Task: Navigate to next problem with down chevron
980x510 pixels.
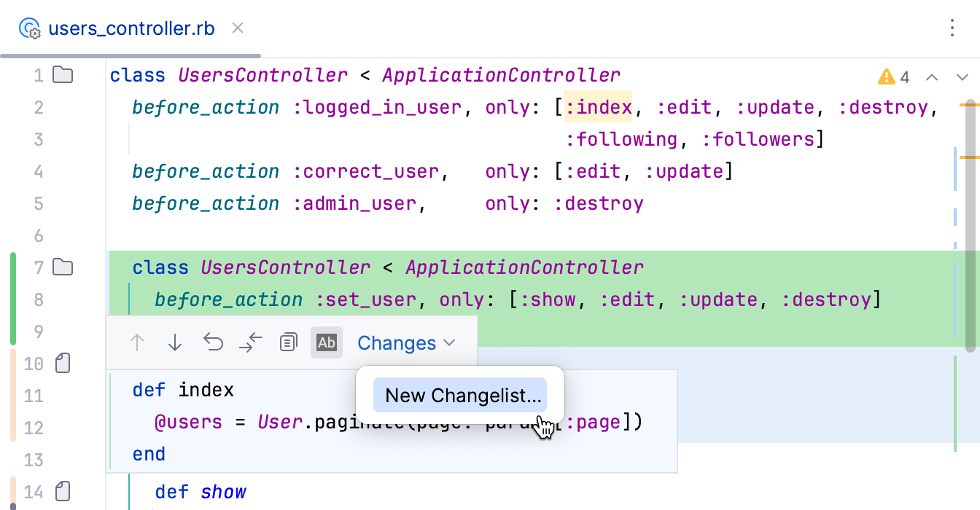Action: pos(961,76)
